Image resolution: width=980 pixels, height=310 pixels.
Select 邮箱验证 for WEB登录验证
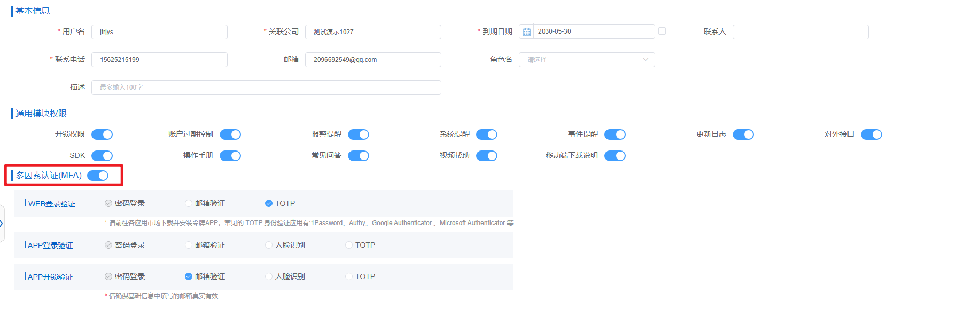(189, 203)
